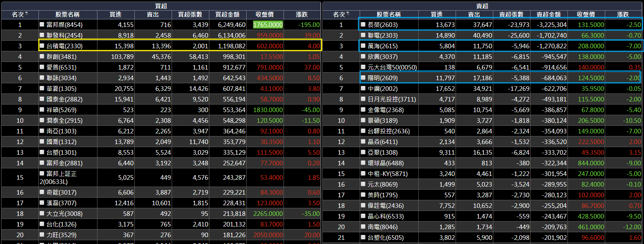Select the checkbox beside 萬海(2615)
The width and height of the screenshot is (644, 244).
363,46
